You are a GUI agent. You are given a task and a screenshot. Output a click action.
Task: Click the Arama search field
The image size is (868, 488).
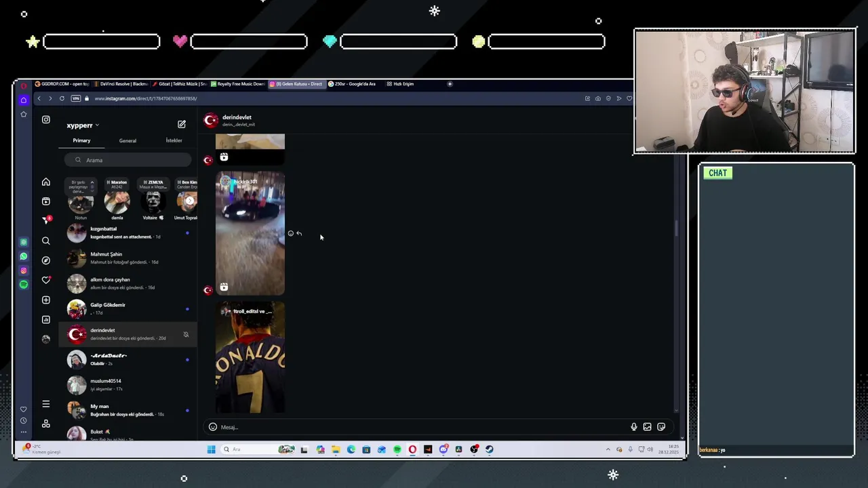point(128,160)
